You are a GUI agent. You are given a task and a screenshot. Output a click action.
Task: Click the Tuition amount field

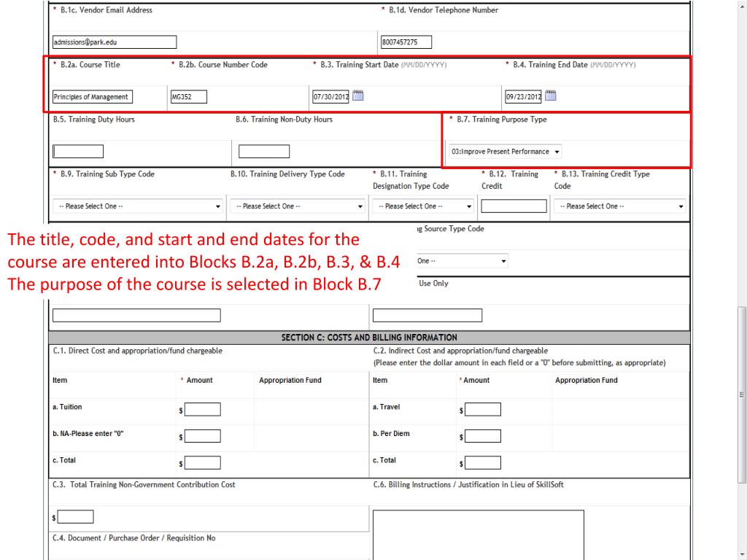(x=203, y=410)
